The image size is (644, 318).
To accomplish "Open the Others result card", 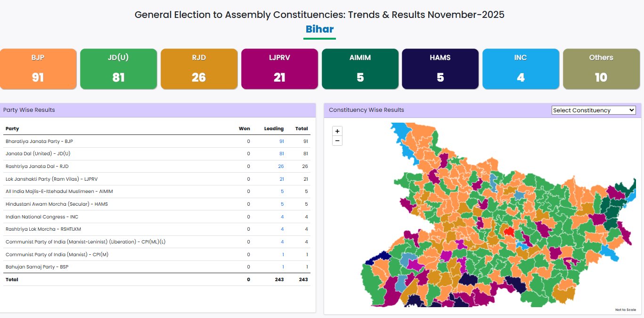I will [x=601, y=69].
